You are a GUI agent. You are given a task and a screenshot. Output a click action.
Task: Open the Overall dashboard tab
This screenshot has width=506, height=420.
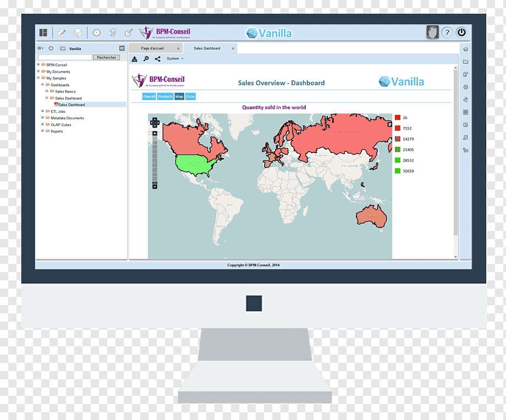point(149,96)
